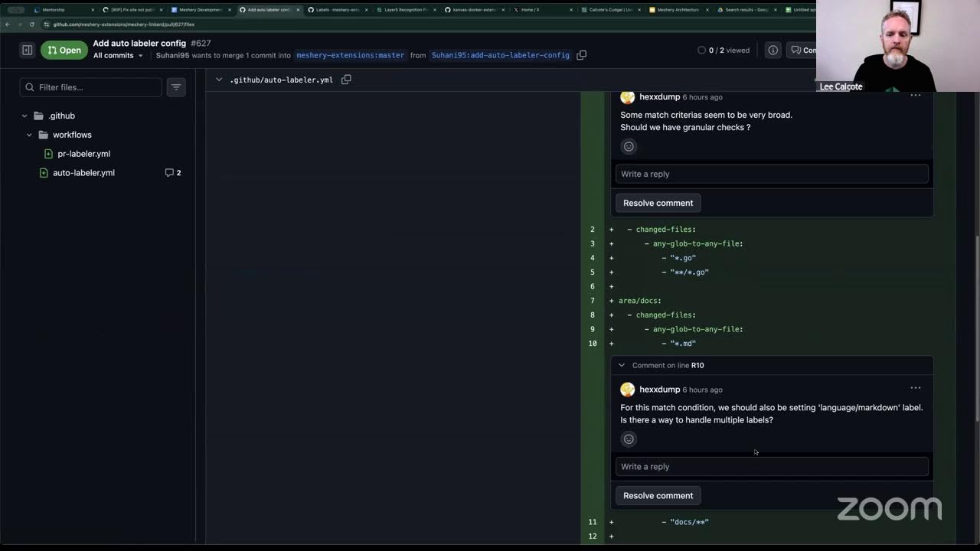Collapse the Comment on line R10 thread

(622, 365)
